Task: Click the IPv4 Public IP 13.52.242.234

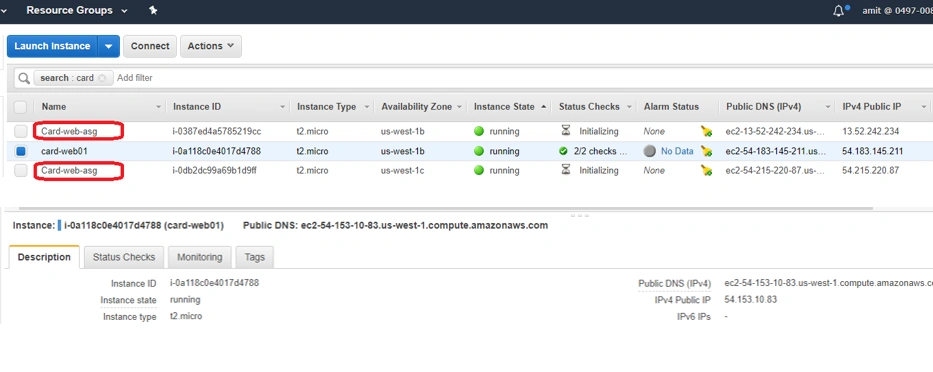Action: (x=871, y=131)
